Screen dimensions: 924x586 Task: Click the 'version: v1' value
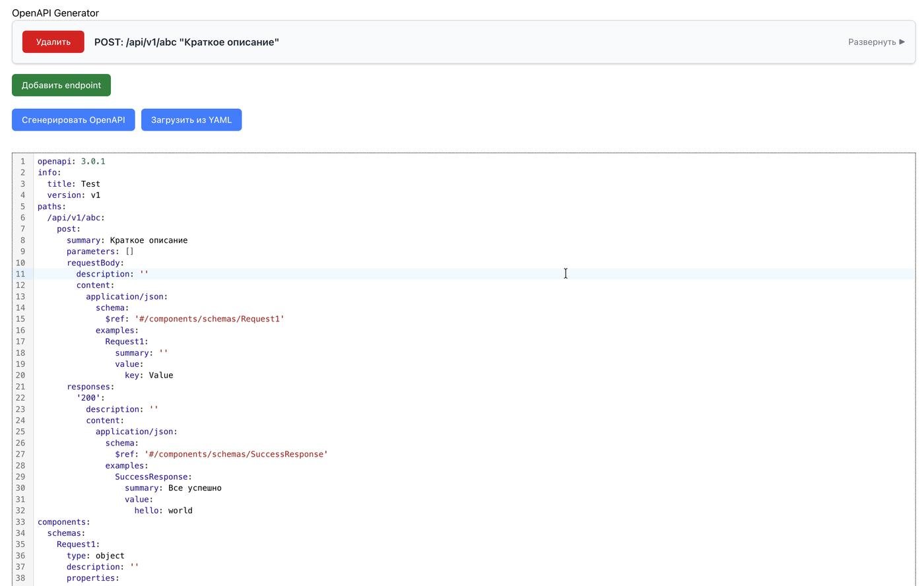point(96,195)
